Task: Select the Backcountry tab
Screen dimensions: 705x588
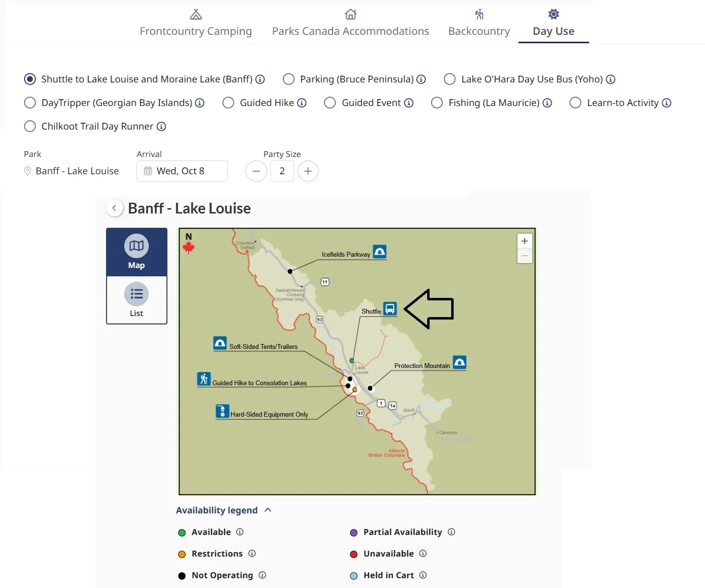Action: (479, 23)
